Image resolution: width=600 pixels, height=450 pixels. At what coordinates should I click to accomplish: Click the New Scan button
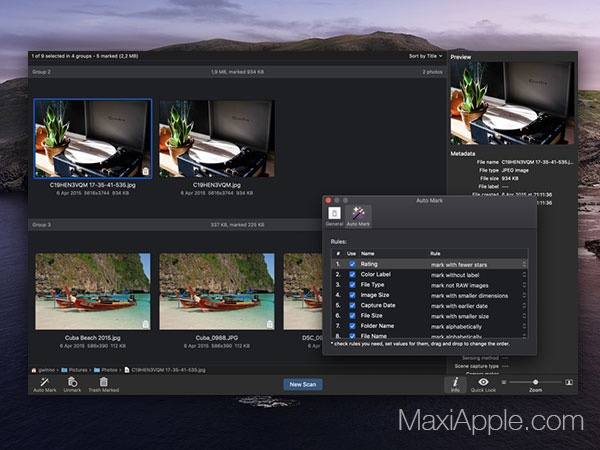303,384
